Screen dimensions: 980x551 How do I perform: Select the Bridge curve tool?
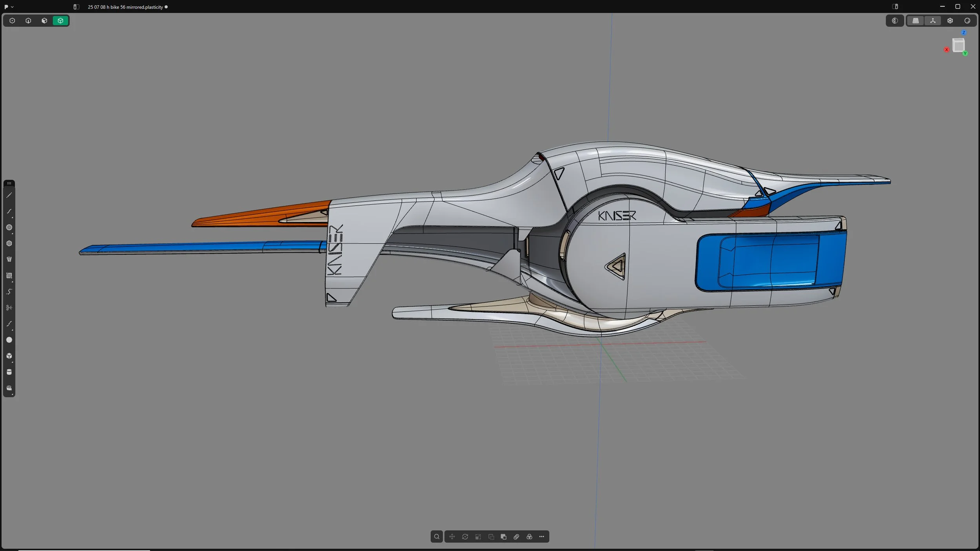pyautogui.click(x=9, y=324)
